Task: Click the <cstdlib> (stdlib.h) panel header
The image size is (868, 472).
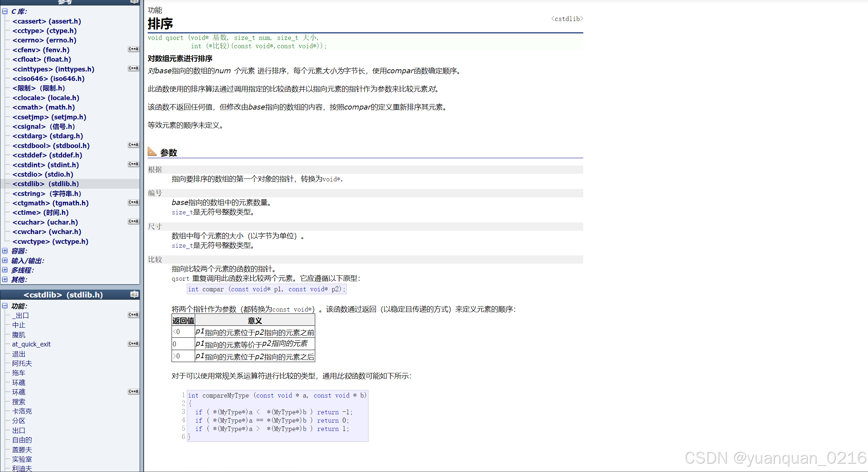Action: pos(63,295)
